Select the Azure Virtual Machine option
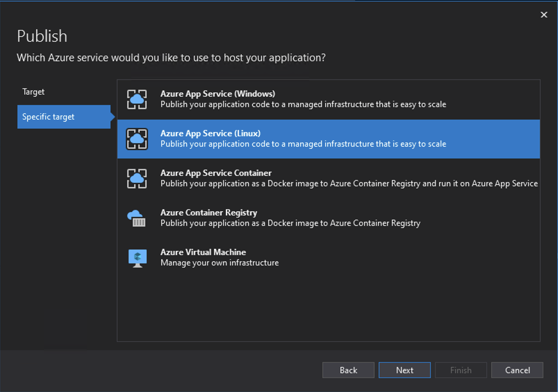 click(x=313, y=258)
